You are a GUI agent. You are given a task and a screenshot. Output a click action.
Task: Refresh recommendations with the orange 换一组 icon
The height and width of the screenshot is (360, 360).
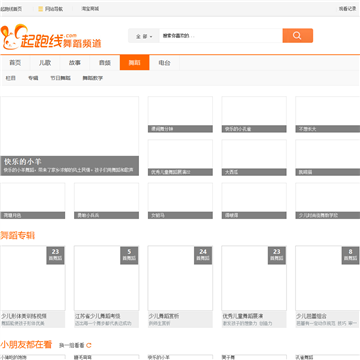coord(89,345)
